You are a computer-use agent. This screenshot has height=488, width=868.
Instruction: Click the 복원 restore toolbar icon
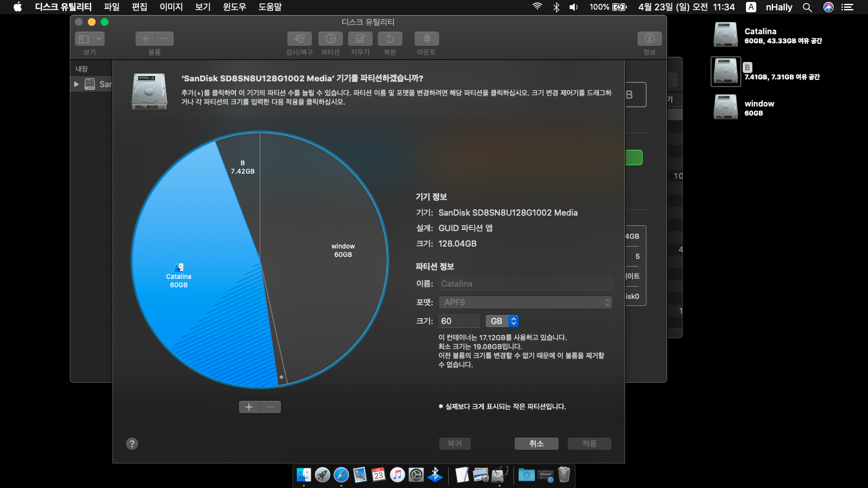(x=390, y=39)
